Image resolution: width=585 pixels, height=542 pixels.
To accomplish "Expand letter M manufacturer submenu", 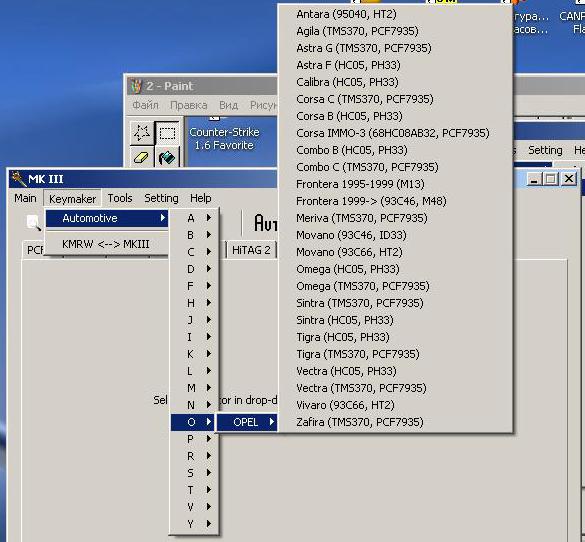I will tap(194, 388).
